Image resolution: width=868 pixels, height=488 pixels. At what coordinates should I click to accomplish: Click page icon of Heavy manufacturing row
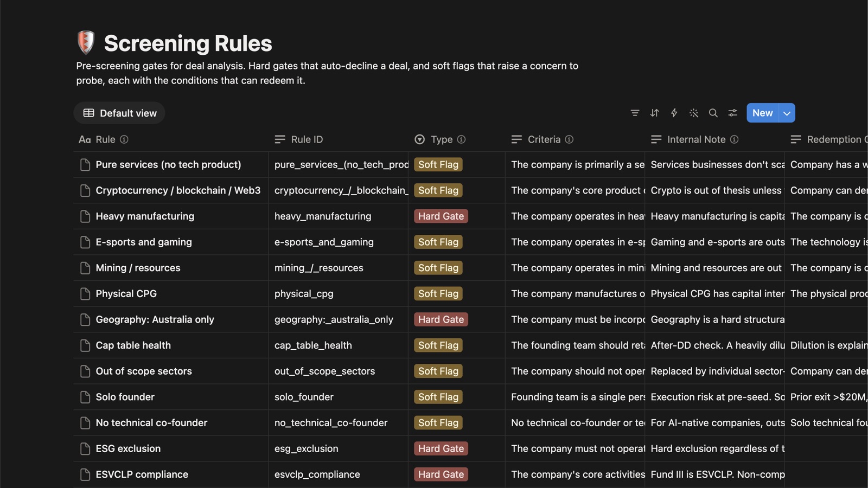pos(85,216)
